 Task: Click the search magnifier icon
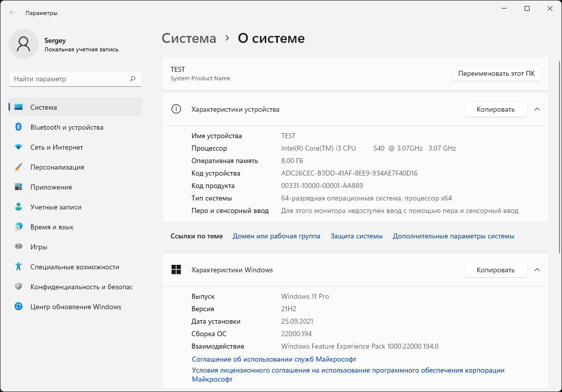click(133, 79)
